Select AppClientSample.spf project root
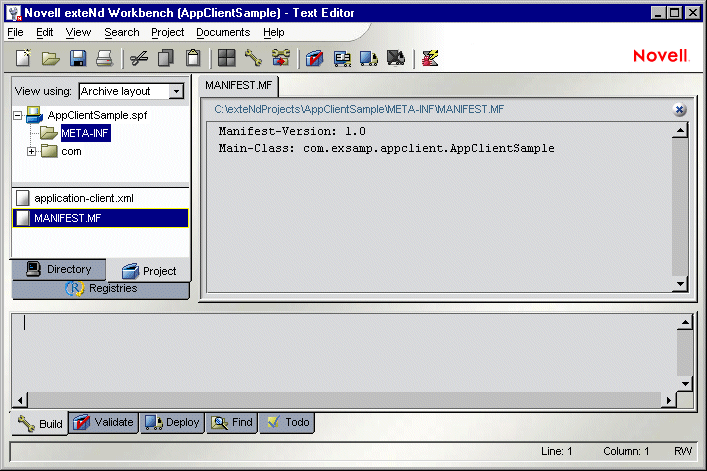Screen dimensions: 707x471 tap(97, 115)
